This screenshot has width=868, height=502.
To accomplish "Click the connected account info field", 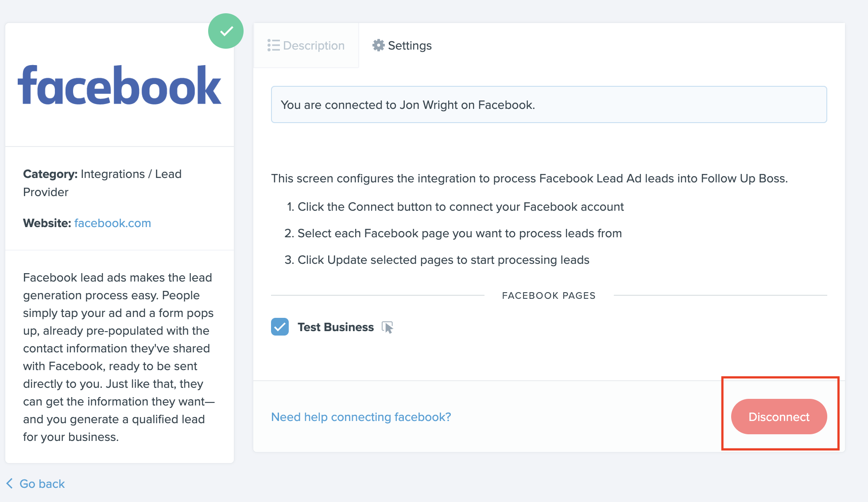I will (549, 104).
